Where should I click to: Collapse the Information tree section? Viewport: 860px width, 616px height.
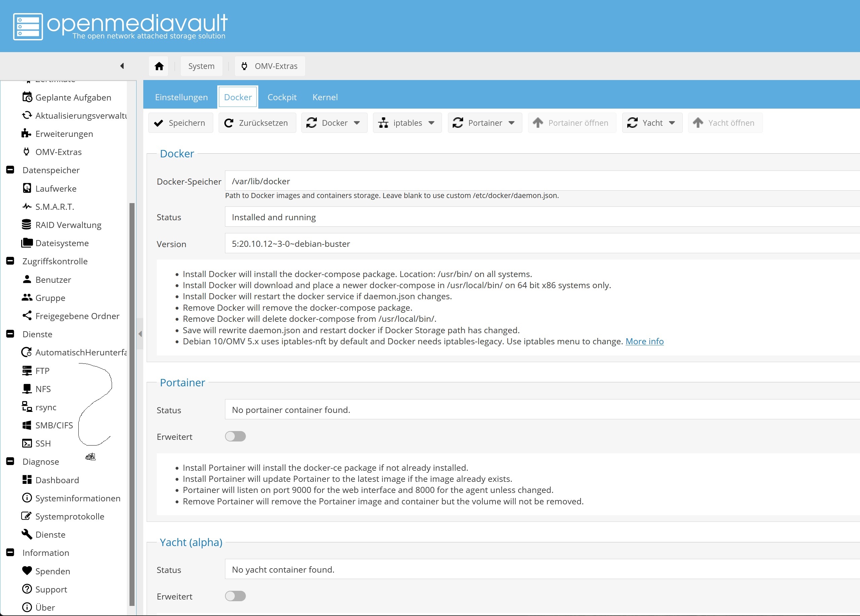click(10, 553)
